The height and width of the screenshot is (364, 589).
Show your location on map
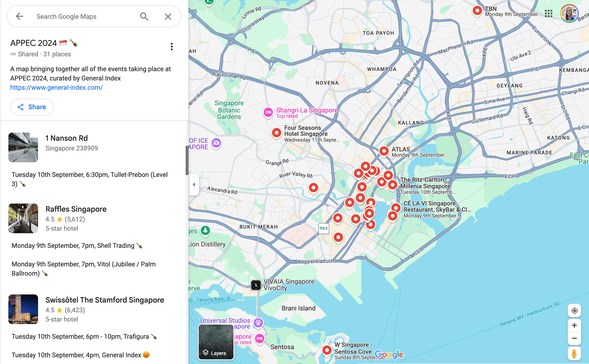(x=574, y=310)
